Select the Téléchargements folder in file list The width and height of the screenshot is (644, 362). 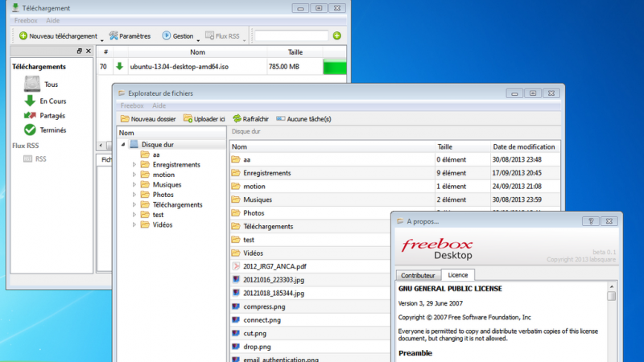point(268,226)
